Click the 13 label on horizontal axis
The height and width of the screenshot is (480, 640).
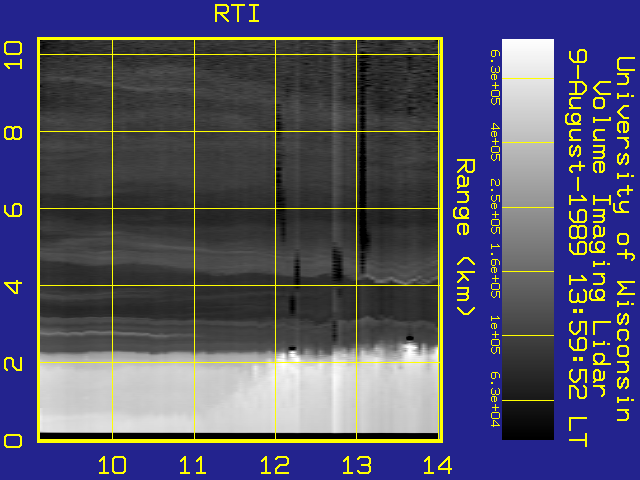pos(357,465)
